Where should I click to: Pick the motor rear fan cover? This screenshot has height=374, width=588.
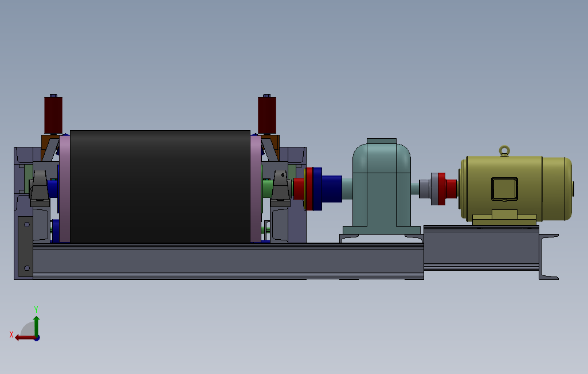point(557,189)
